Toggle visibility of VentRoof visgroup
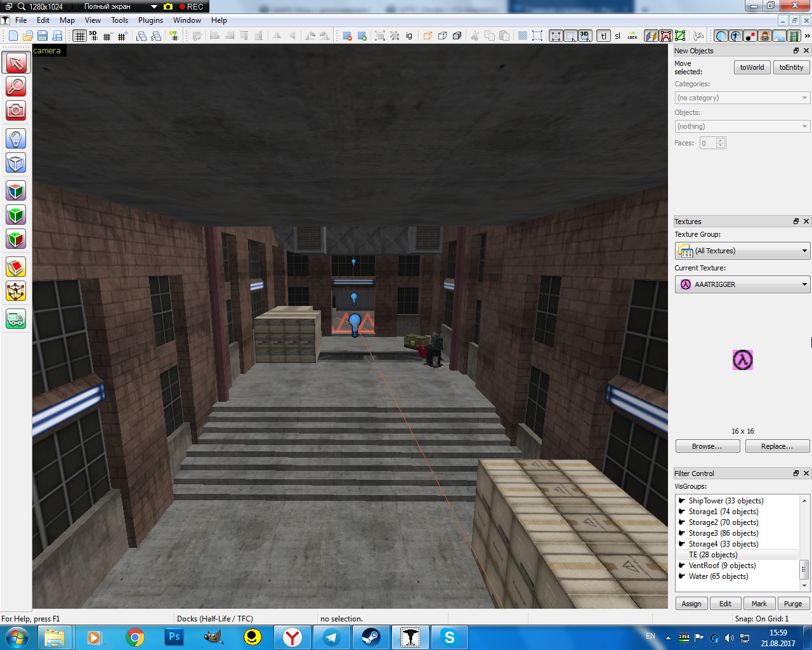This screenshot has width=812, height=650. [x=682, y=565]
